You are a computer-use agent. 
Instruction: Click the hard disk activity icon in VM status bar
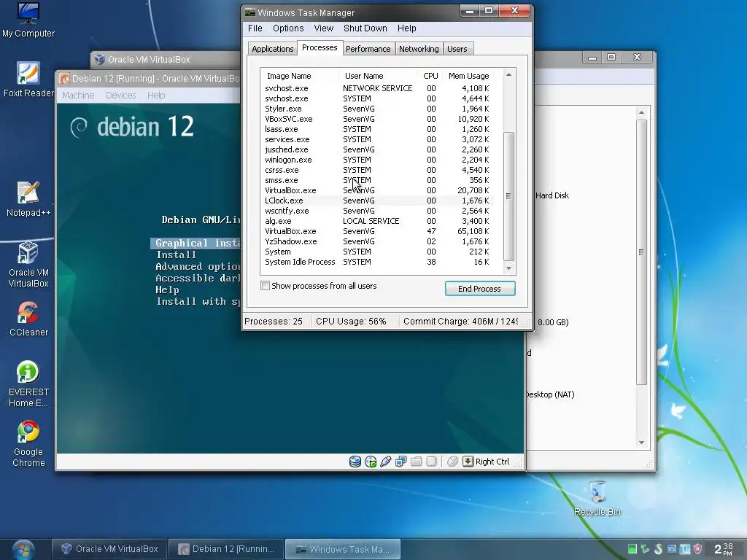point(355,462)
